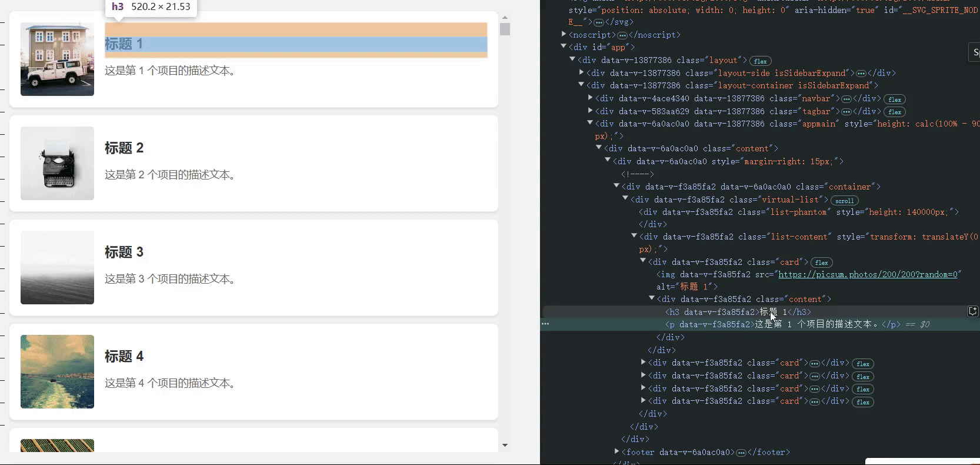Collapse the list-content node
Image resolution: width=980 pixels, height=465 pixels.
coord(634,237)
